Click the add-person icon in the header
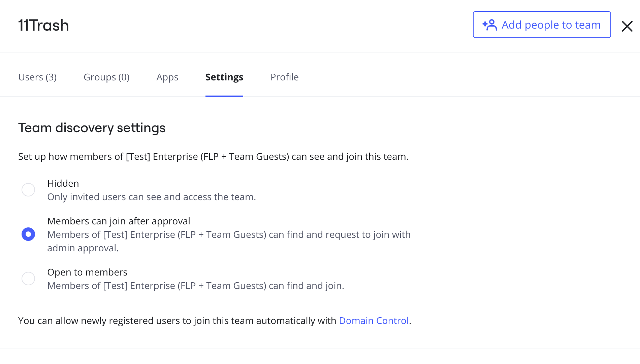The height and width of the screenshot is (364, 640). pos(490,25)
